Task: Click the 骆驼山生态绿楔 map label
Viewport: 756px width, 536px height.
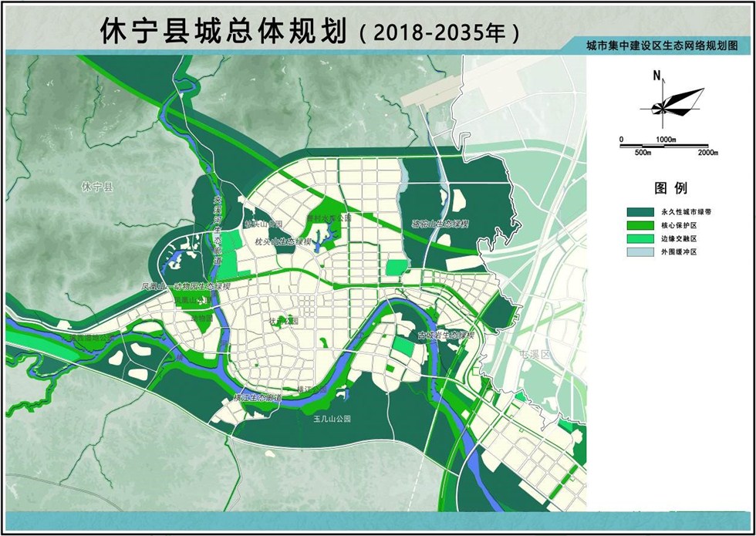Action: [440, 224]
